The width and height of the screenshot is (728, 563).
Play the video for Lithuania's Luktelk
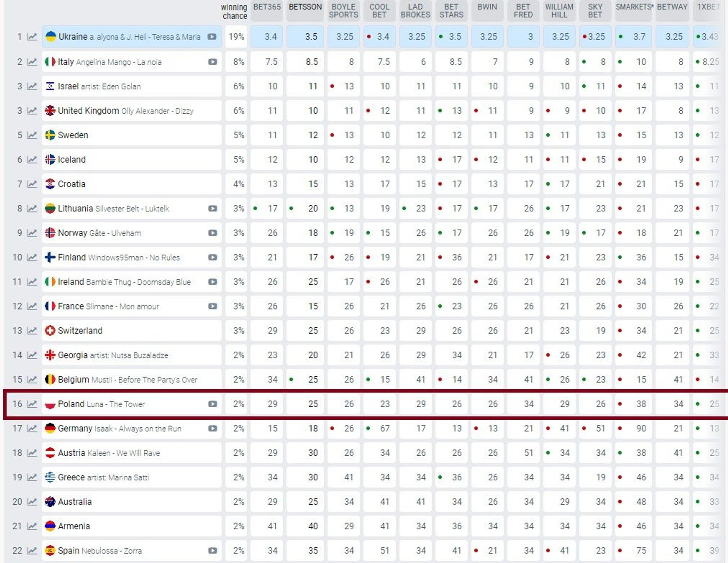click(213, 208)
